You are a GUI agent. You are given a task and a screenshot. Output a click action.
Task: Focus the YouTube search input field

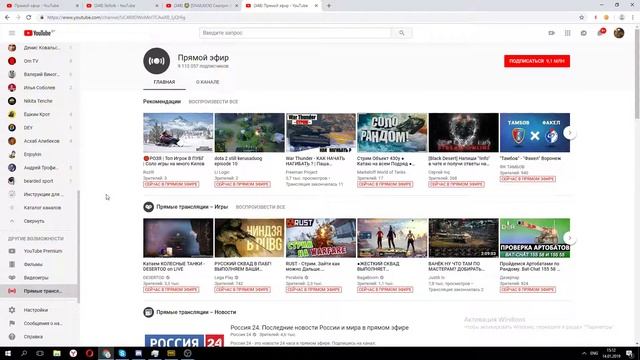click(x=295, y=33)
